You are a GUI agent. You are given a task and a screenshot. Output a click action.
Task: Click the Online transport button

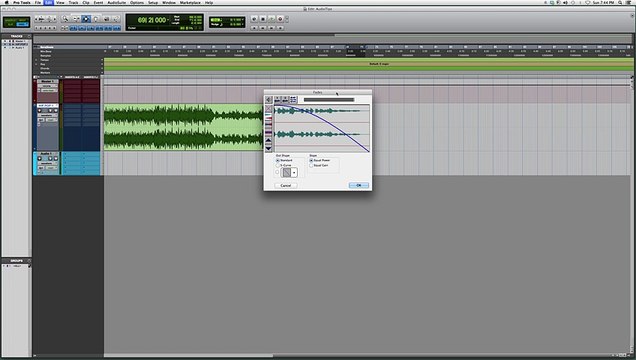254,19
